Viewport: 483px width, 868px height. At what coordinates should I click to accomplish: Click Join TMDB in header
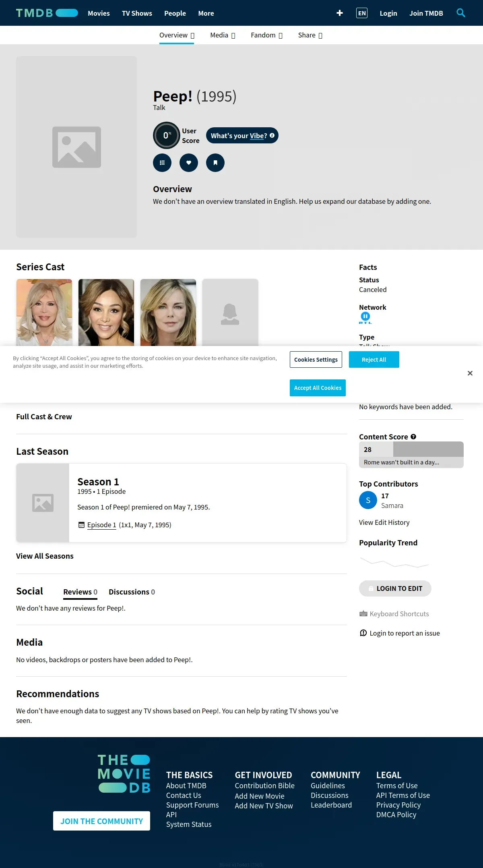pos(426,13)
